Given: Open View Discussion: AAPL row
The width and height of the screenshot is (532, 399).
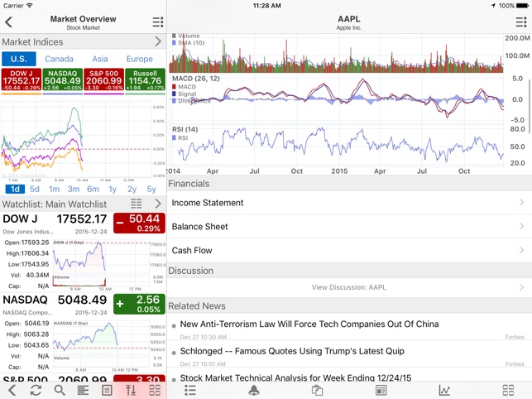Looking at the screenshot, I should coord(349,287).
